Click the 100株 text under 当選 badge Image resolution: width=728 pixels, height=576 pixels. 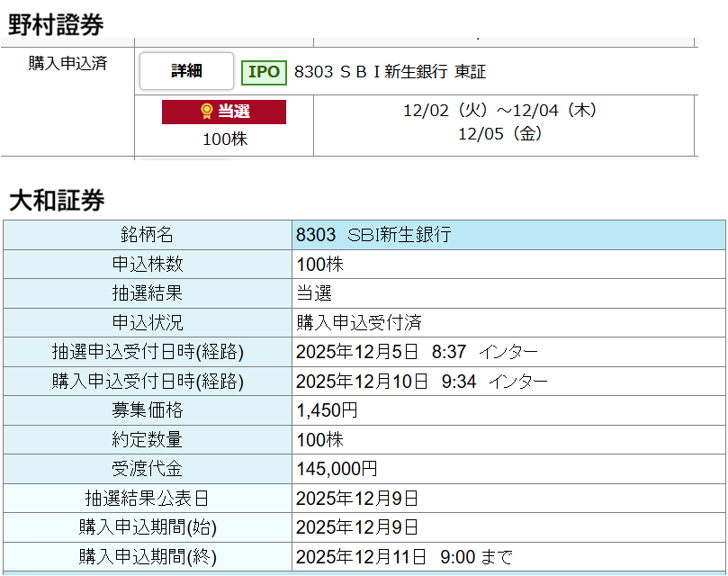(x=225, y=139)
